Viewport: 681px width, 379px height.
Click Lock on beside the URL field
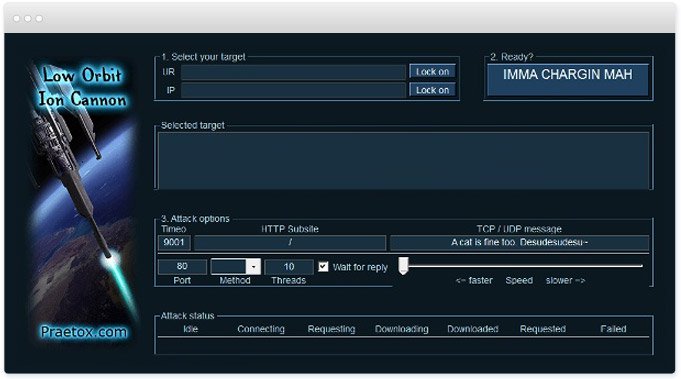click(432, 72)
